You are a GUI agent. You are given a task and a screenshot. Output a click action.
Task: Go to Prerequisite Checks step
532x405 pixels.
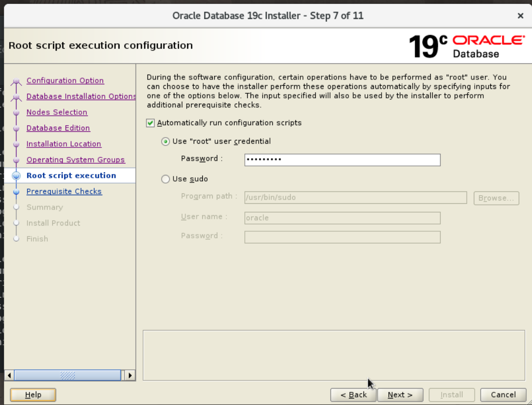coord(64,191)
